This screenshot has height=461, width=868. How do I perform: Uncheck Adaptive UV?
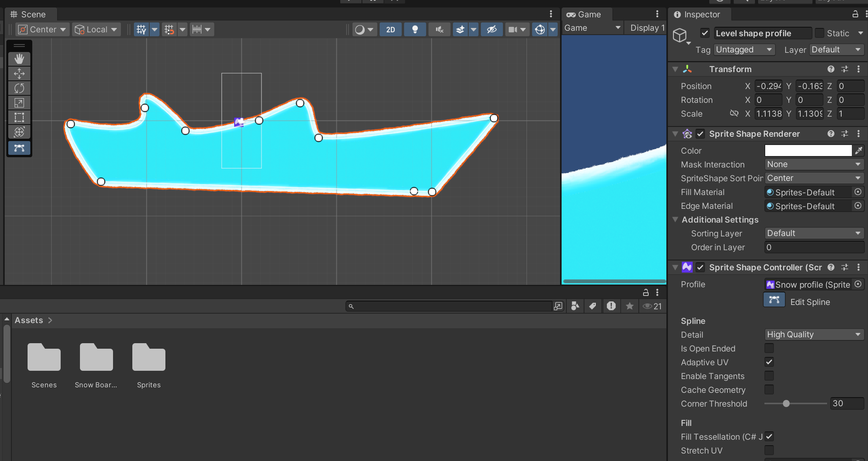click(x=769, y=362)
